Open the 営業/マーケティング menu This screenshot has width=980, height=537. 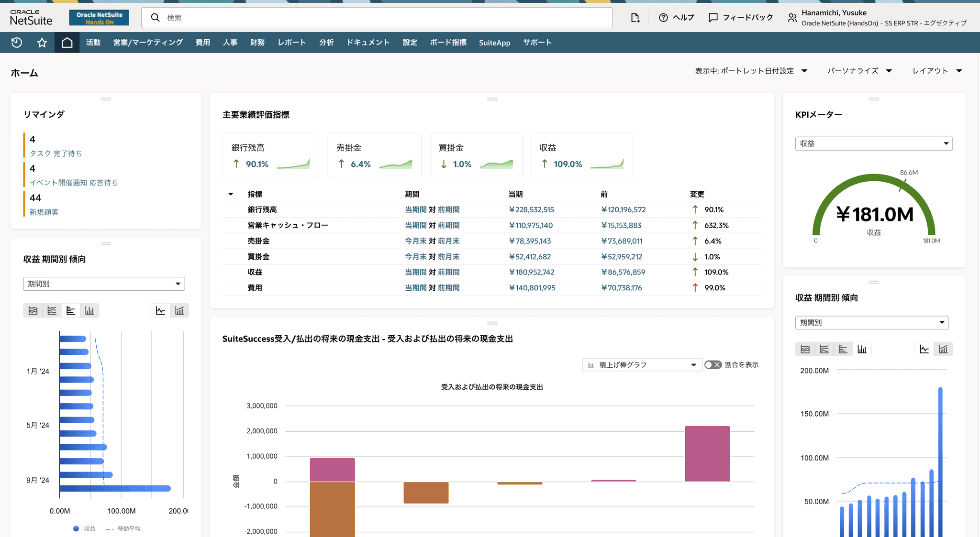coord(148,43)
